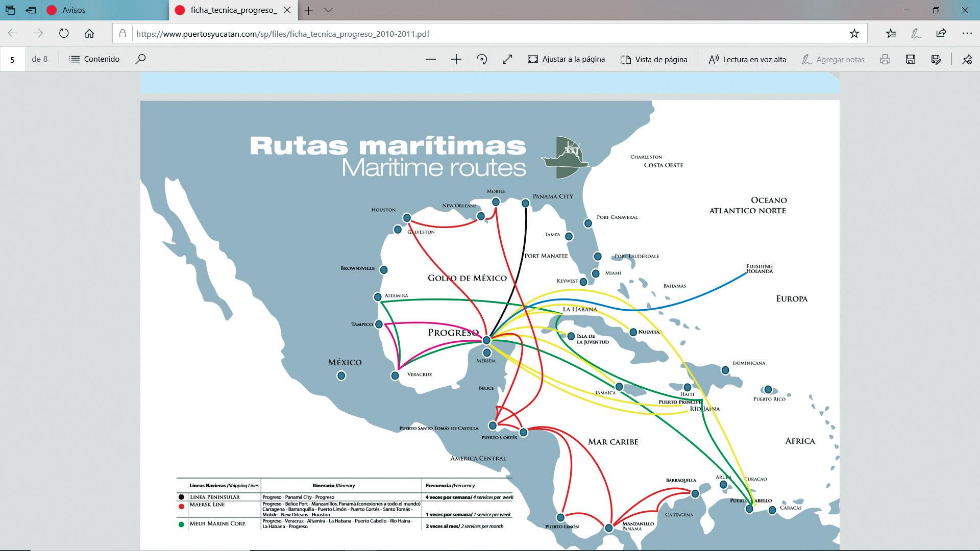Click Ajustar a la página button

(x=566, y=59)
